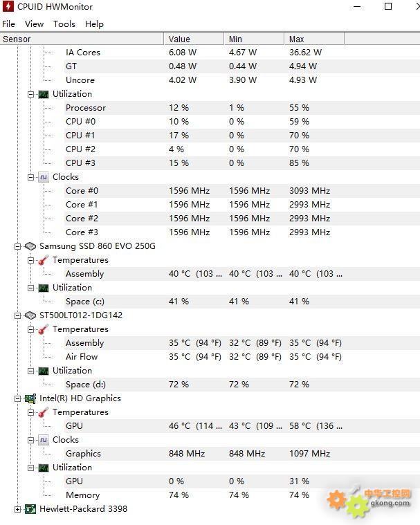Collapse the Samsung SSD 860 EVO node

pyautogui.click(x=17, y=246)
